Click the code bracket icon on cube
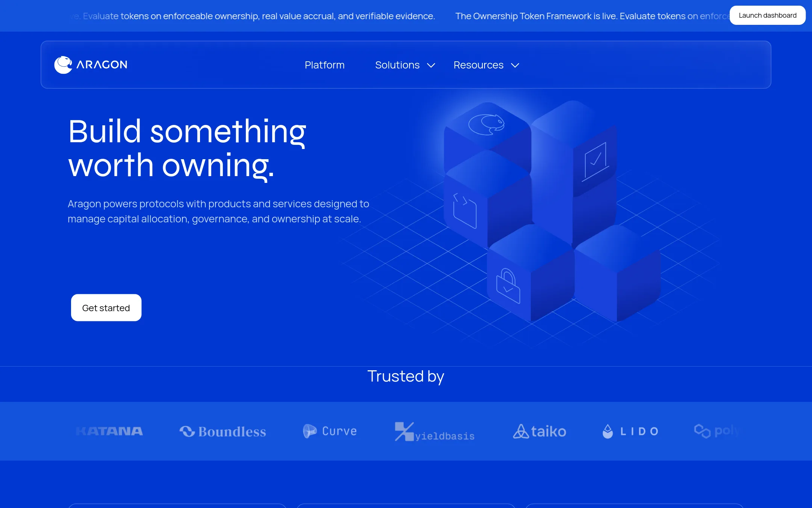The image size is (812, 508). click(465, 211)
